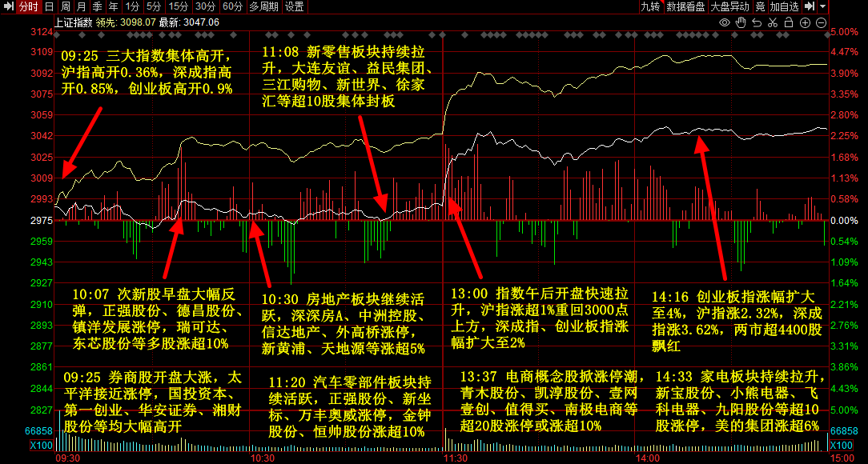Select the scissors cut tool icon
Viewport: 868px width, 464px height.
[773, 23]
